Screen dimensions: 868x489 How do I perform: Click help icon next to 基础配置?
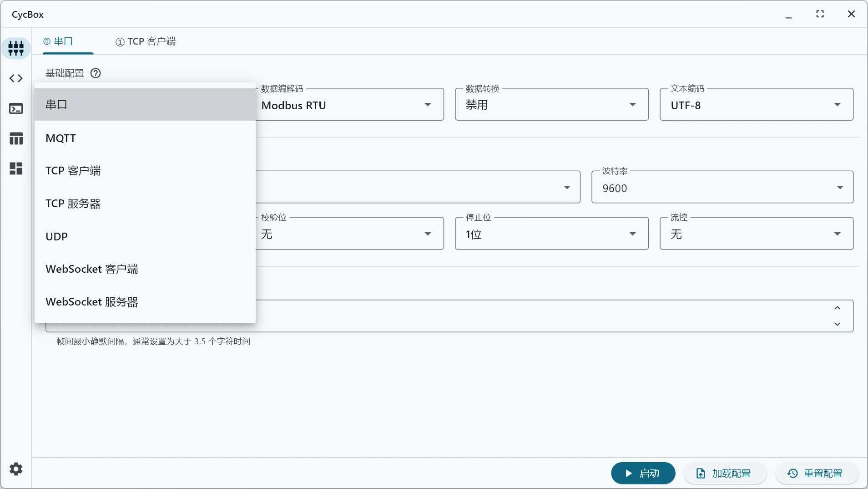pos(96,73)
